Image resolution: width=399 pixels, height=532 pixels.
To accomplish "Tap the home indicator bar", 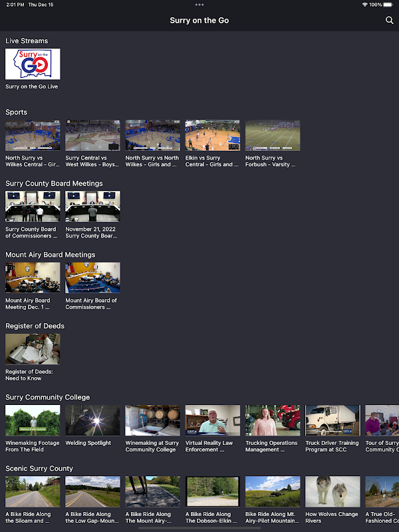I will pyautogui.click(x=199, y=528).
